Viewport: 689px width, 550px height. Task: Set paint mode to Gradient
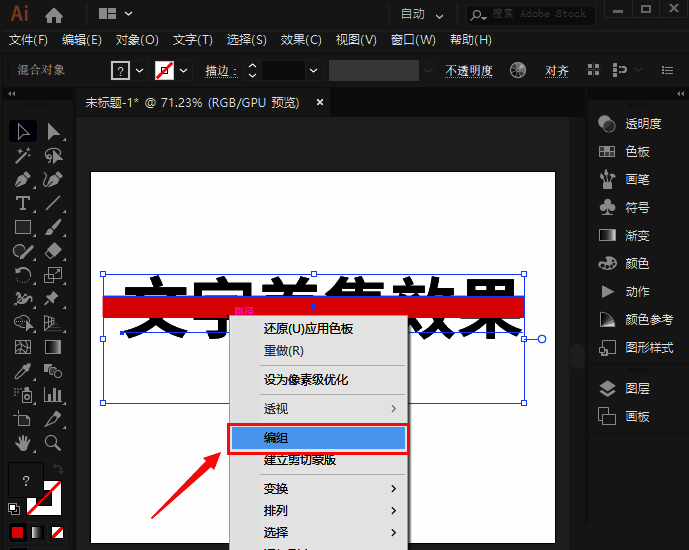tap(37, 532)
